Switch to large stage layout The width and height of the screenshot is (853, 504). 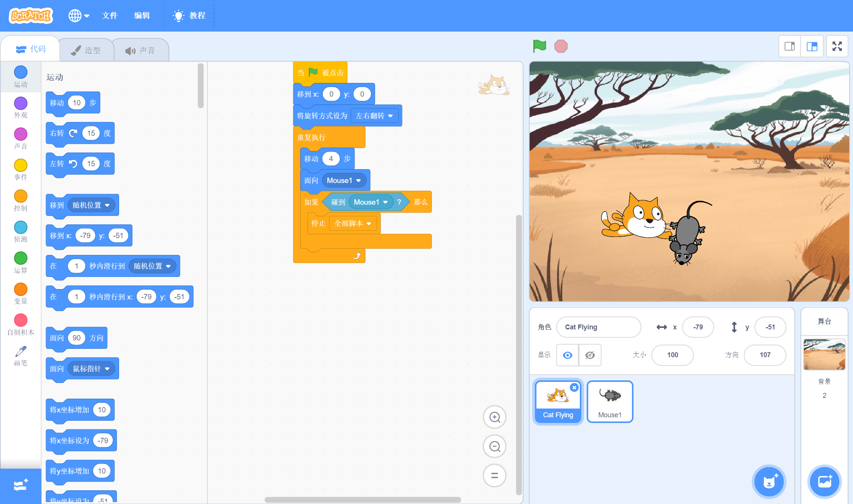tap(812, 46)
